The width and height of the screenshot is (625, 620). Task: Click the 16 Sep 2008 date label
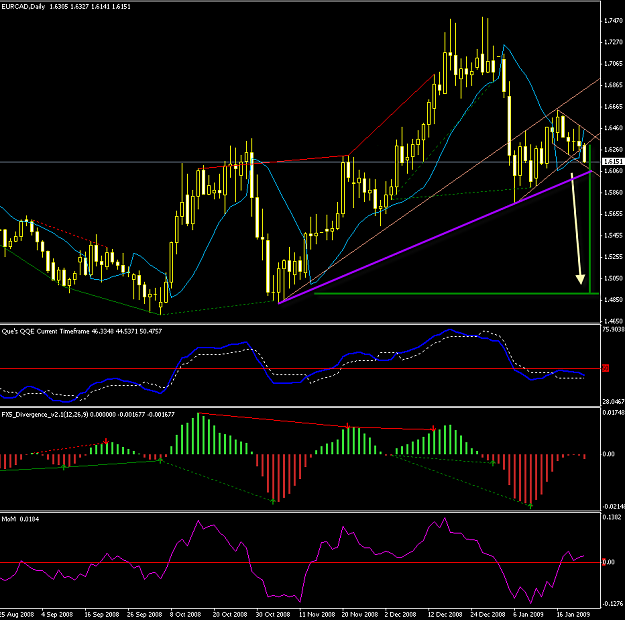coord(102,614)
